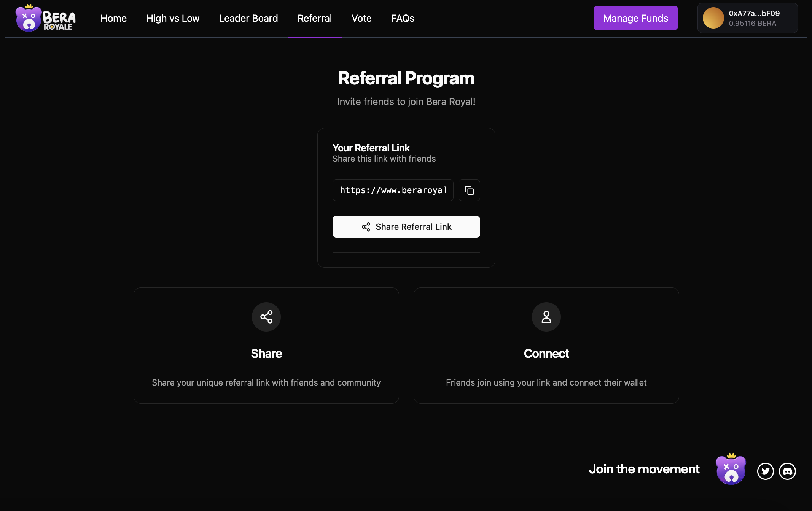The image size is (812, 511).
Task: Click the share icon above the Share card
Action: coord(266,317)
